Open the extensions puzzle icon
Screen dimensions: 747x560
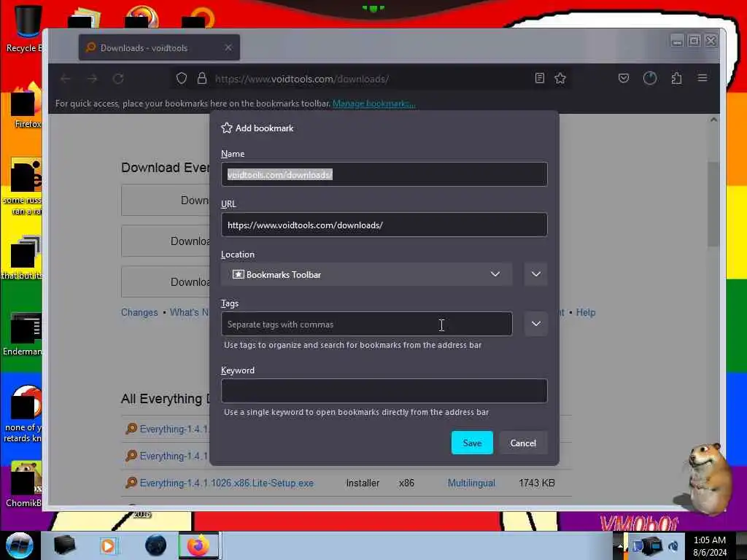pos(676,78)
